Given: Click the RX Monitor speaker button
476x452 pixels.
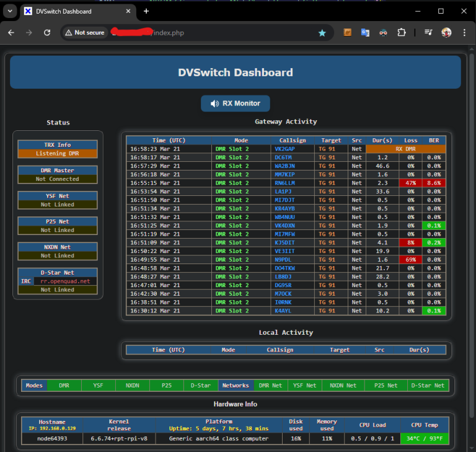Looking at the screenshot, I should (x=235, y=104).
